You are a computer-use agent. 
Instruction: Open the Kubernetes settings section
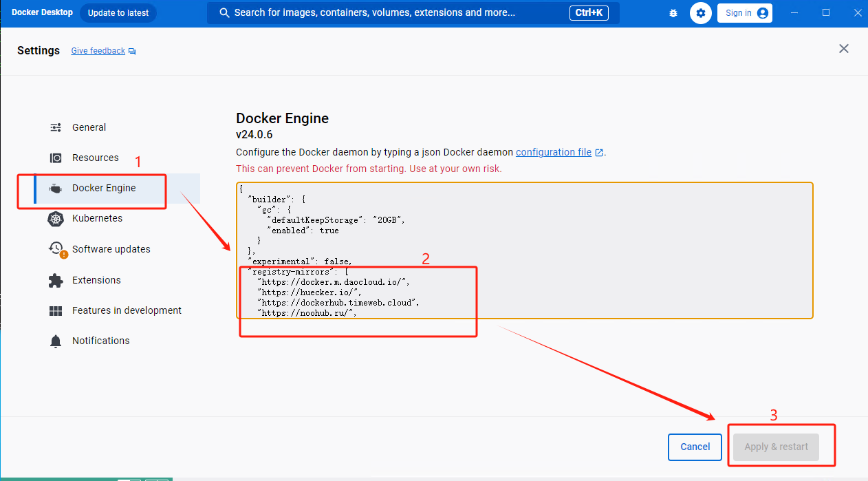coord(96,218)
